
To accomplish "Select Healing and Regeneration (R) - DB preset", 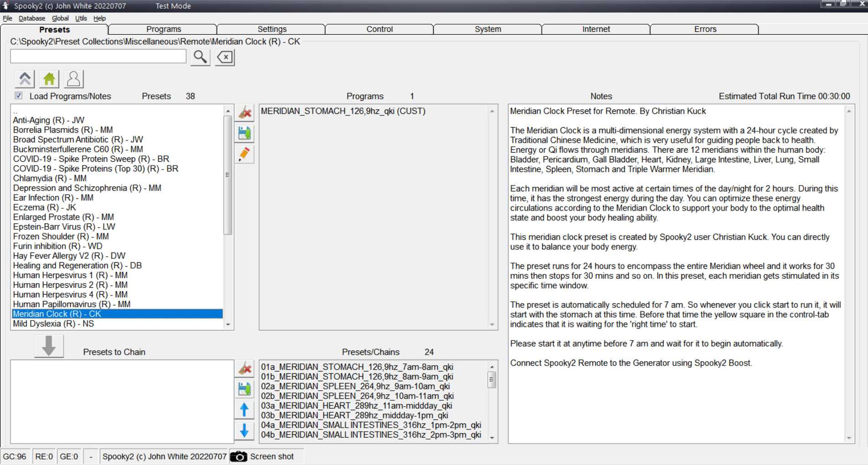I will pos(77,265).
